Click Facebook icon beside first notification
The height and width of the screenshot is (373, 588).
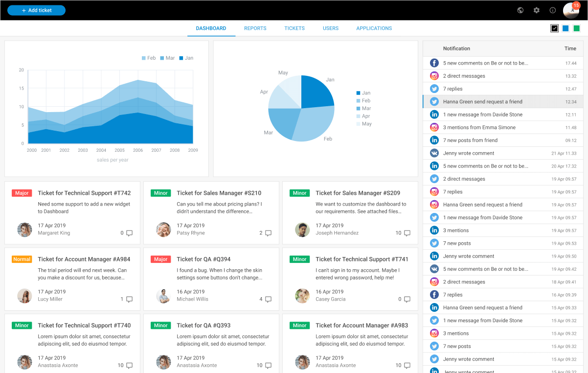click(x=434, y=63)
